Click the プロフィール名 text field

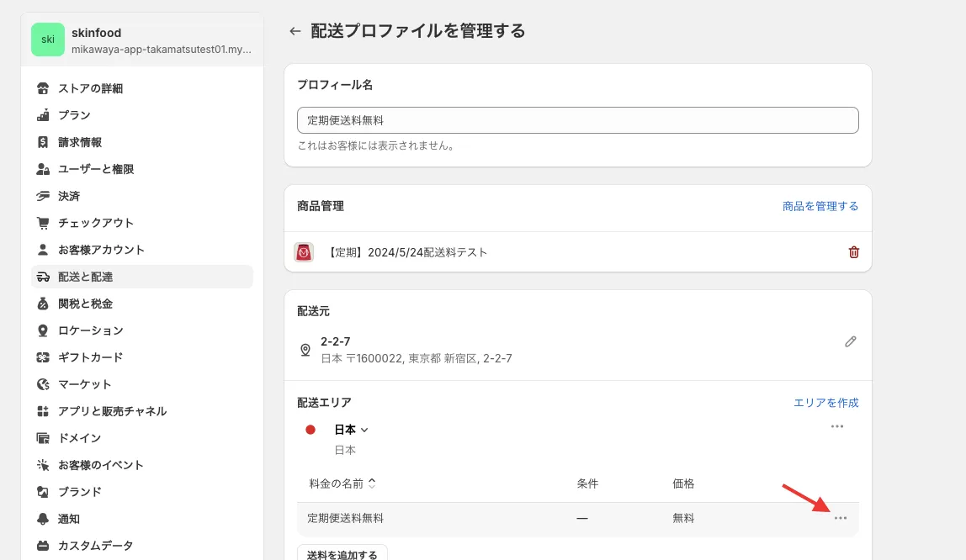(x=577, y=120)
